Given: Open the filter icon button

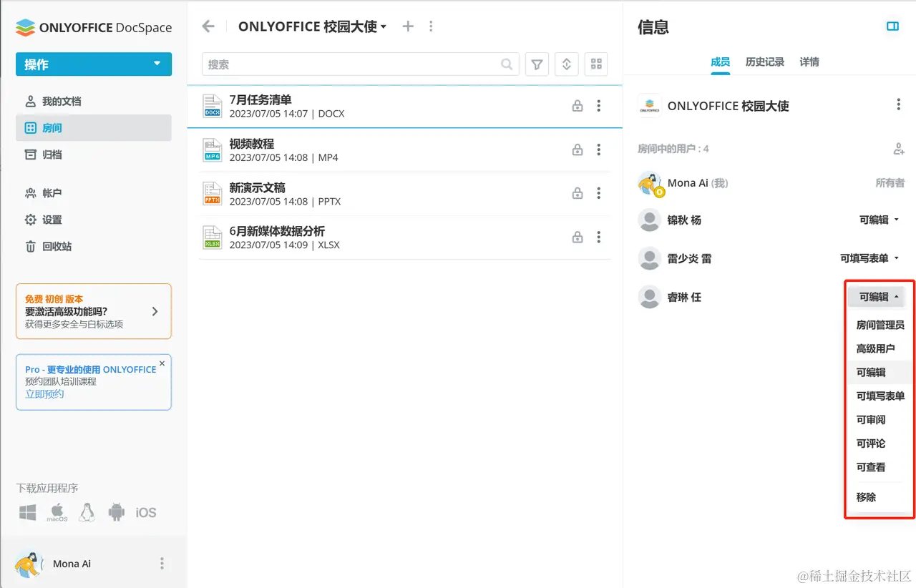Looking at the screenshot, I should 537,64.
